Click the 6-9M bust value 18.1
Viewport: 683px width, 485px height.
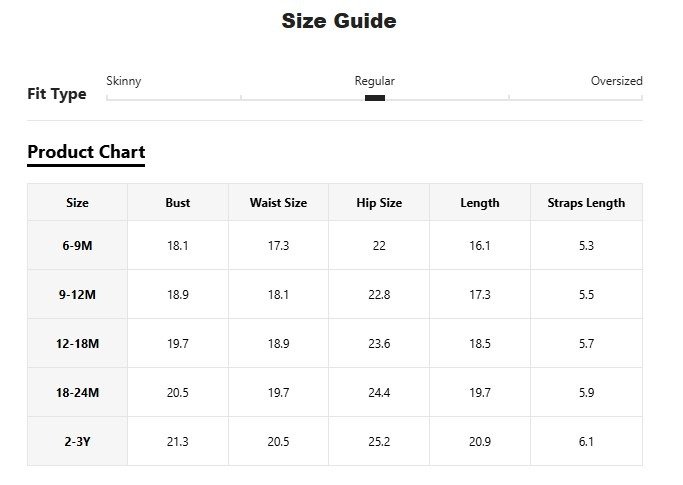178,246
